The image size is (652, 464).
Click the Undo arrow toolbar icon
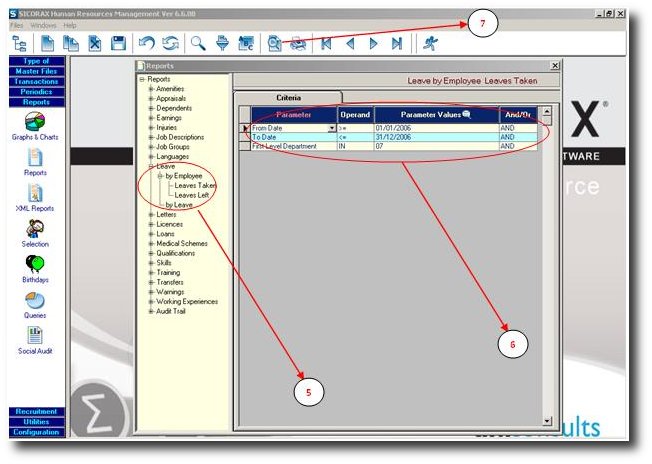[147, 43]
